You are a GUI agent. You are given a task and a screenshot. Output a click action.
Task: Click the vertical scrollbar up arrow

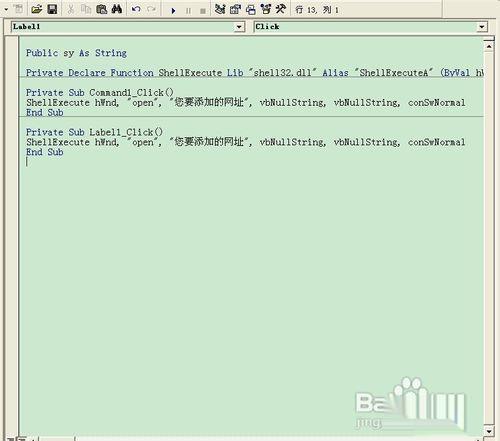pyautogui.click(x=489, y=46)
